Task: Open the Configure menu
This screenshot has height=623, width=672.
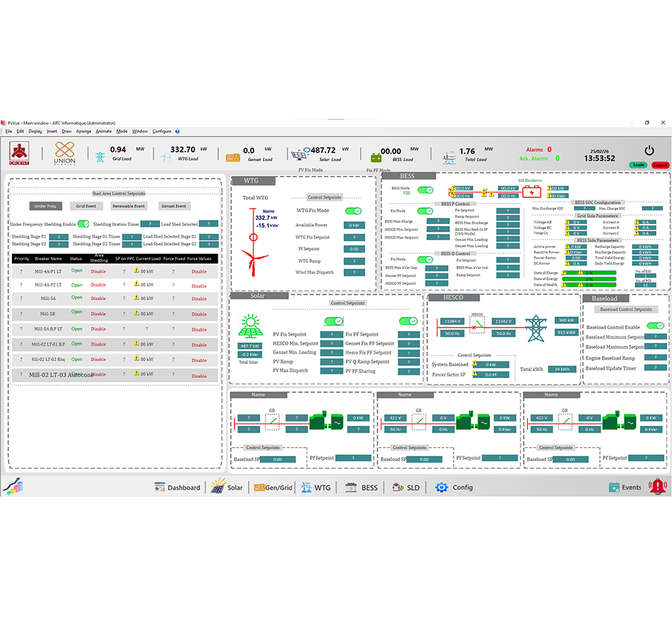Action: coord(162,131)
